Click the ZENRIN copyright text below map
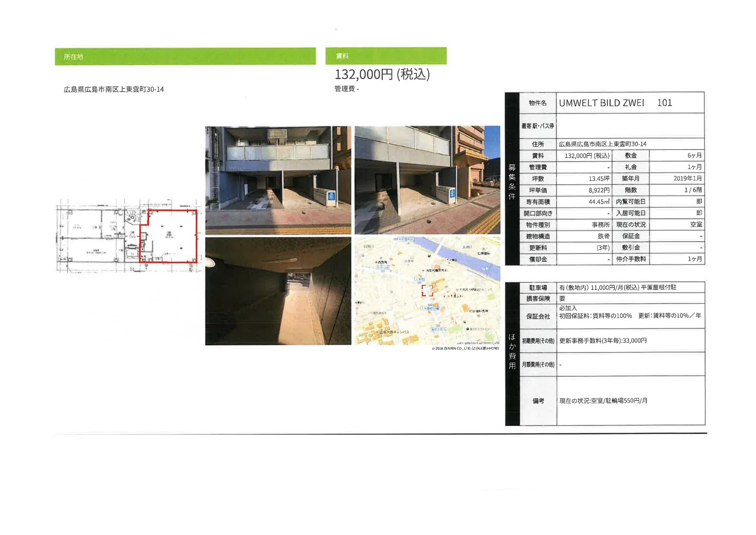 465,348
